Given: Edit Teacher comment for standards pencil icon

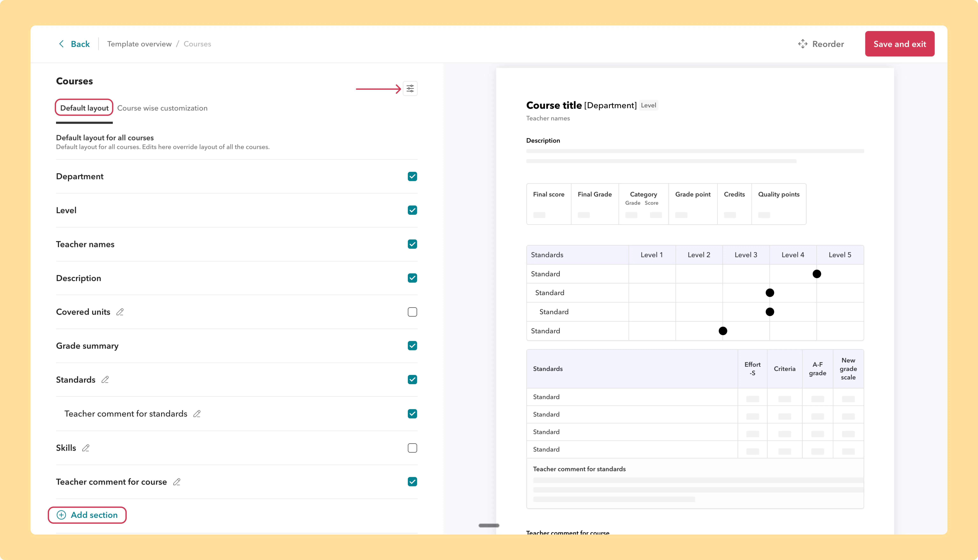Looking at the screenshot, I should 197,414.
